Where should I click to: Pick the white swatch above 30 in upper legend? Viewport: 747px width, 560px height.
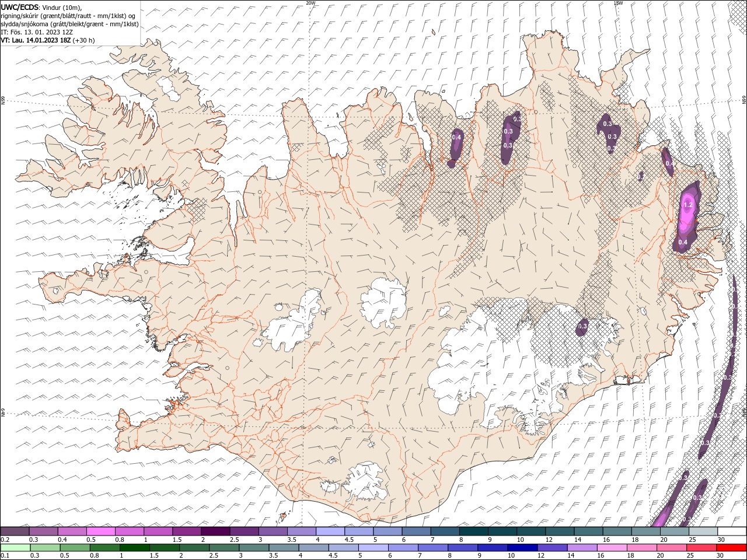tap(732, 531)
